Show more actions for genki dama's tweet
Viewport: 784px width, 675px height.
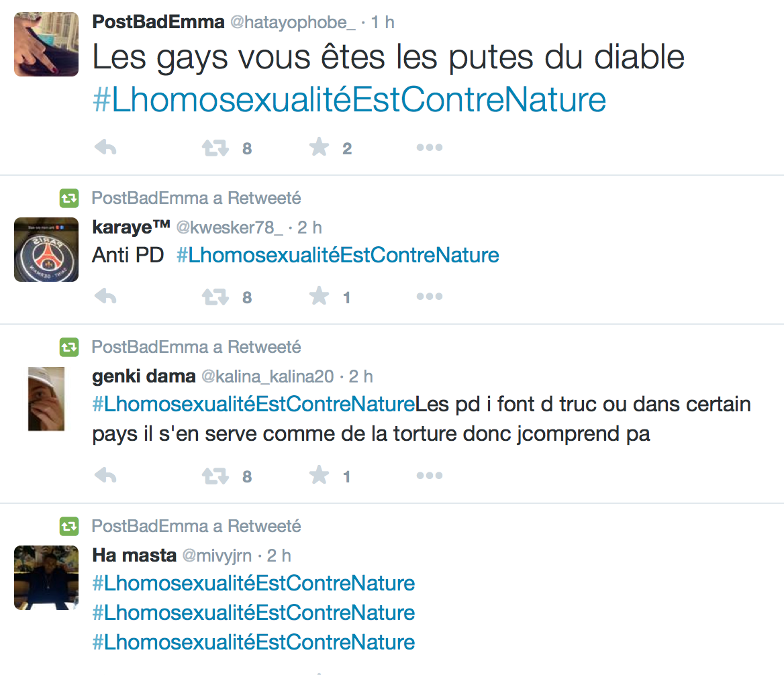(429, 476)
